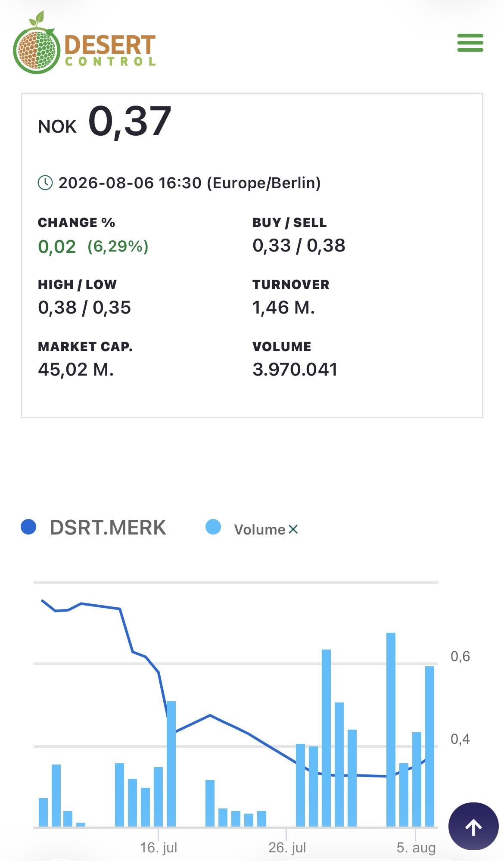Remove the Volume series with X icon
Viewport: 504px width, 861px height.
click(293, 529)
